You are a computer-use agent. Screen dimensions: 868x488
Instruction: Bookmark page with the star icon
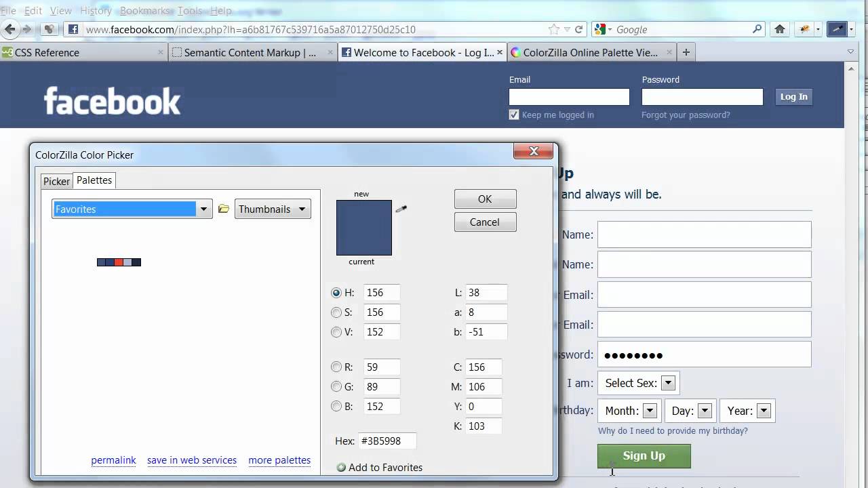[554, 29]
